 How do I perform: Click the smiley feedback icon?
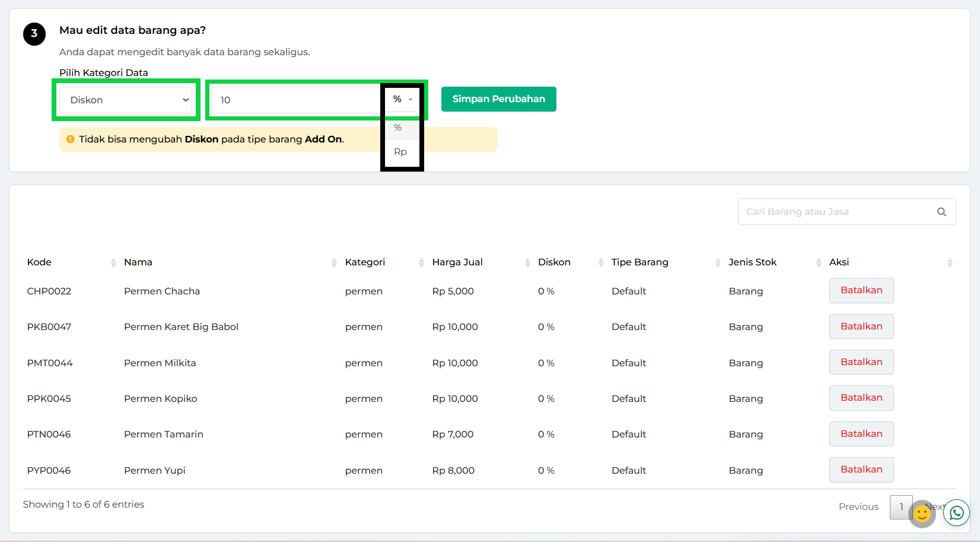click(x=922, y=514)
